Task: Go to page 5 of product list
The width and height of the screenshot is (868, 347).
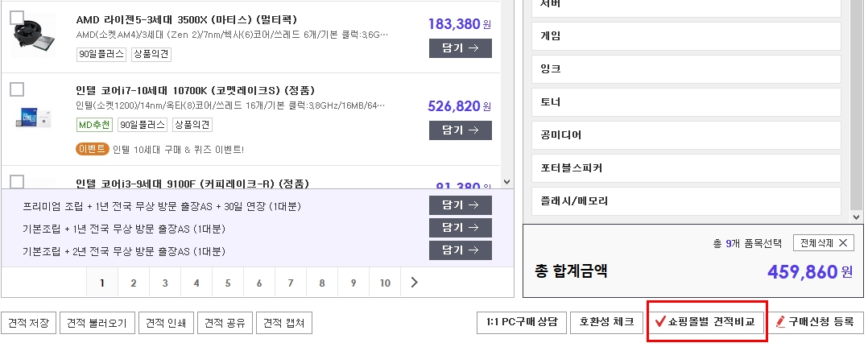Action: pyautogui.click(x=228, y=283)
